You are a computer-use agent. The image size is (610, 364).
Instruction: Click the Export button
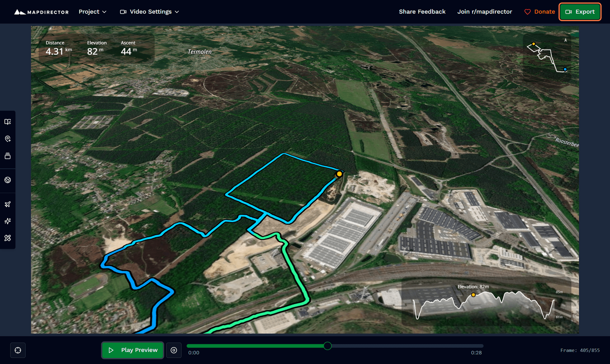[579, 12]
